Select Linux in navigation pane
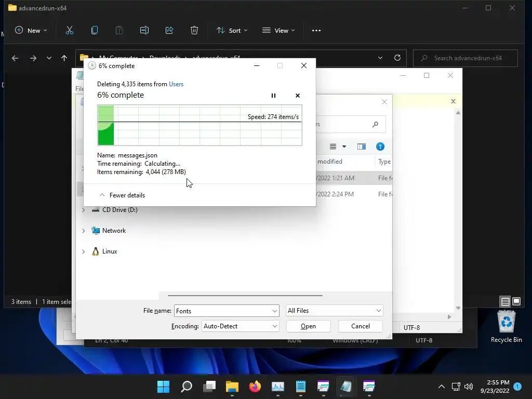This screenshot has height=399, width=532. pyautogui.click(x=110, y=251)
